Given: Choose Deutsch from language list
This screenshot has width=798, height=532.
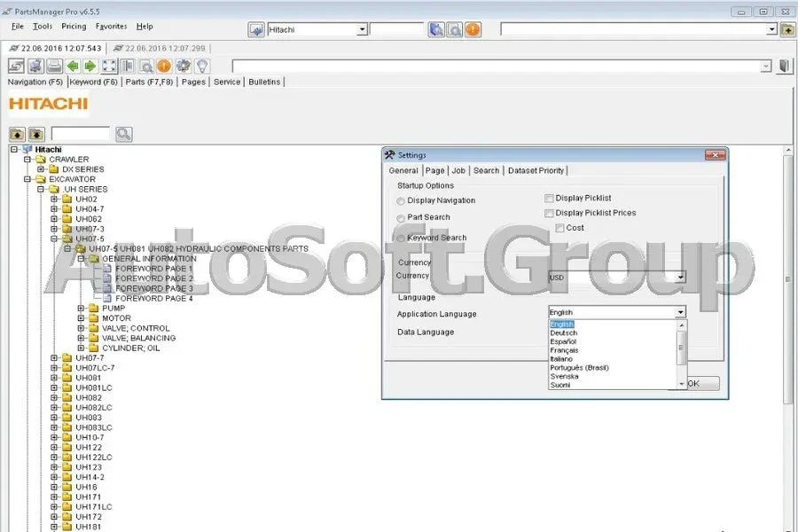Looking at the screenshot, I should coord(563,333).
